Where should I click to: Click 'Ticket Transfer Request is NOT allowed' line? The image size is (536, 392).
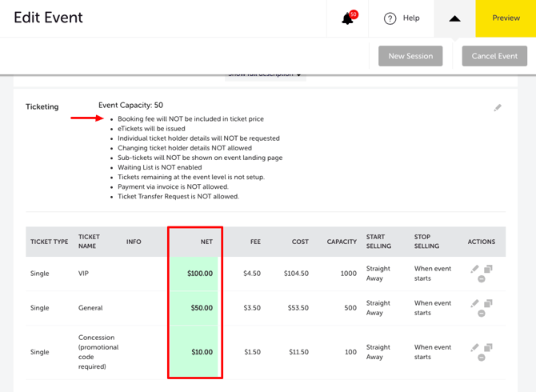click(x=178, y=197)
